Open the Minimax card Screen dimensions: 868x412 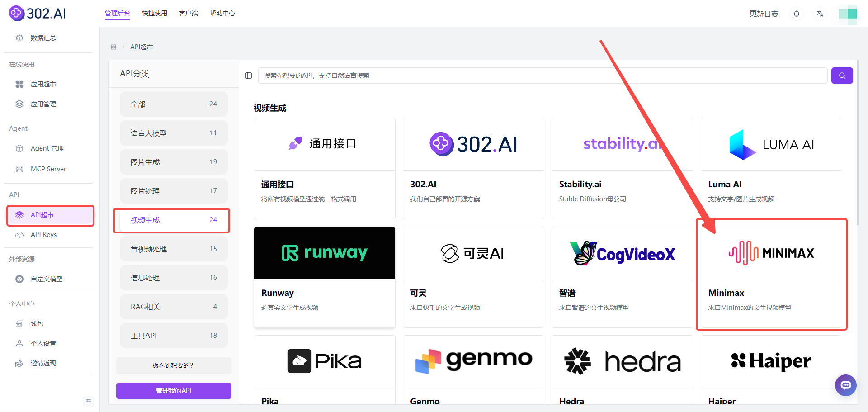tap(771, 277)
